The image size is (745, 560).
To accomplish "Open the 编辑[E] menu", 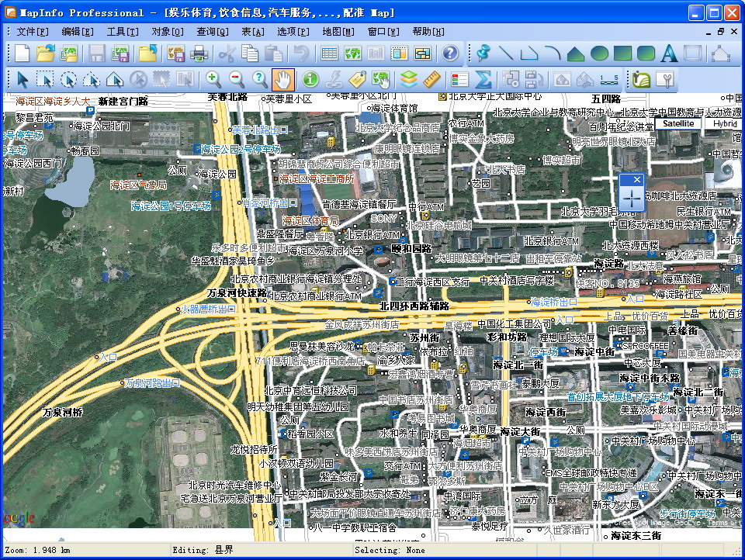I will pyautogui.click(x=78, y=32).
